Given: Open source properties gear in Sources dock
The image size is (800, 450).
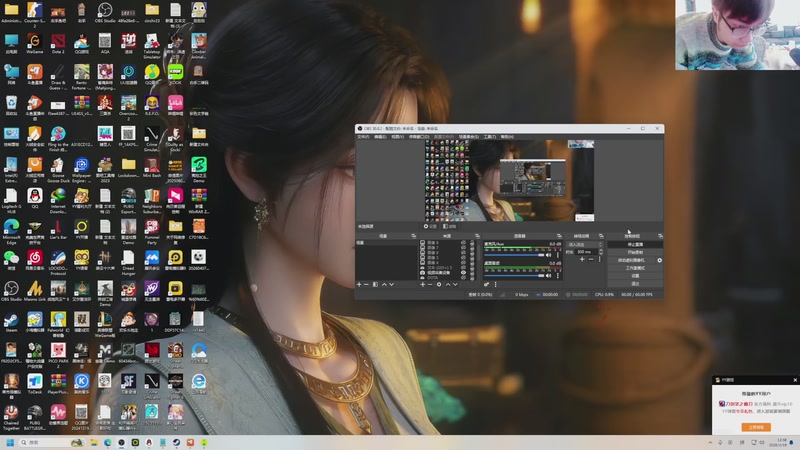Looking at the screenshot, I should click(x=439, y=284).
